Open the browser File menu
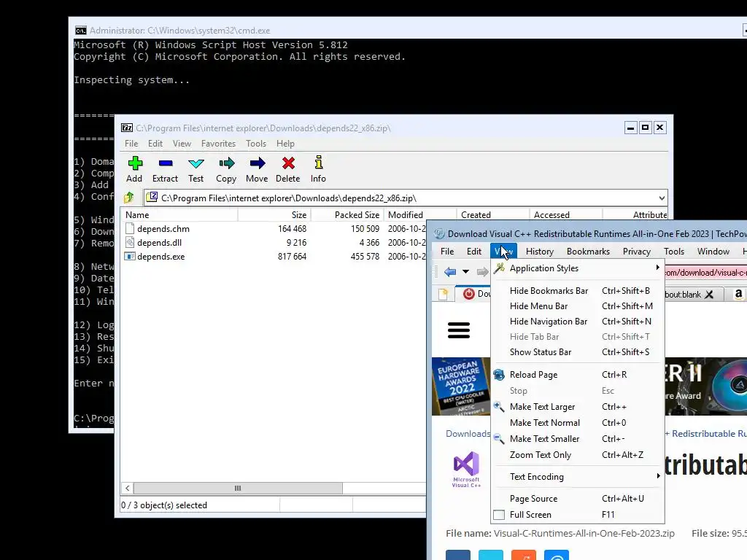 tap(447, 251)
